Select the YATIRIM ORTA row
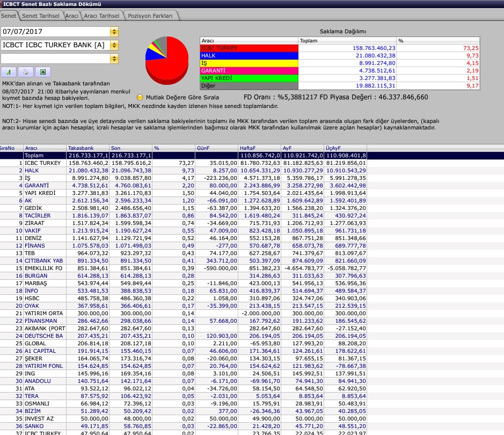 pos(183,314)
